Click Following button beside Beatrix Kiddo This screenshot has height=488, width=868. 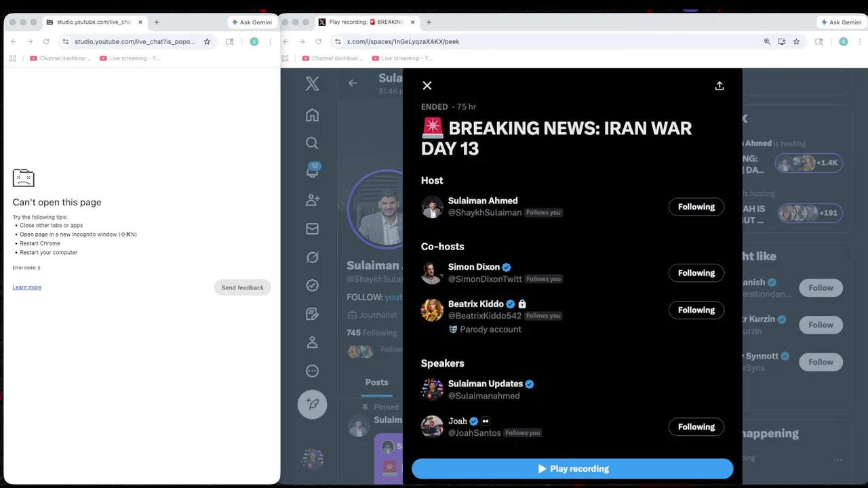click(x=696, y=310)
